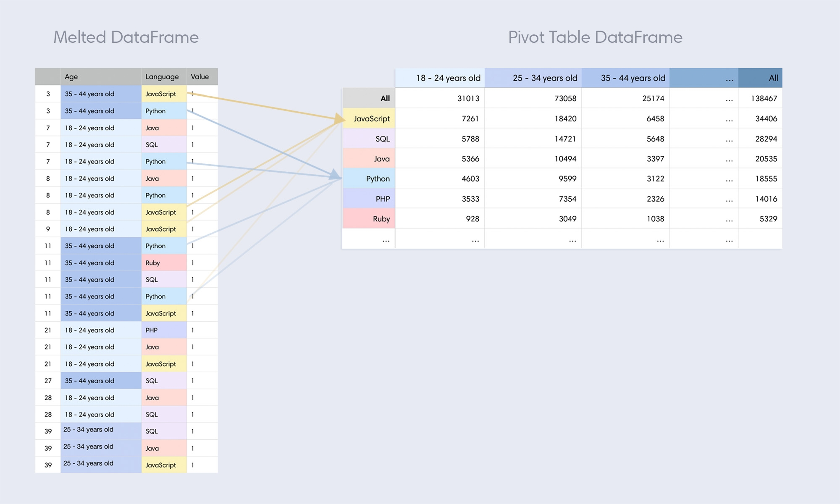Click the index 27 cell in melted table
Screen dimensions: 840x504
[x=48, y=381]
